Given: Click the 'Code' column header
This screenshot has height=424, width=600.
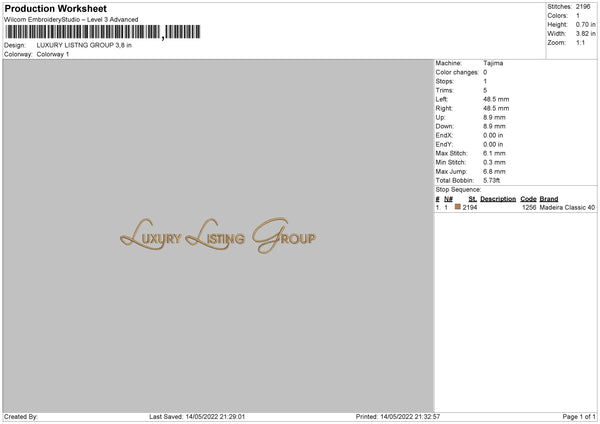Looking at the screenshot, I should tap(528, 199).
